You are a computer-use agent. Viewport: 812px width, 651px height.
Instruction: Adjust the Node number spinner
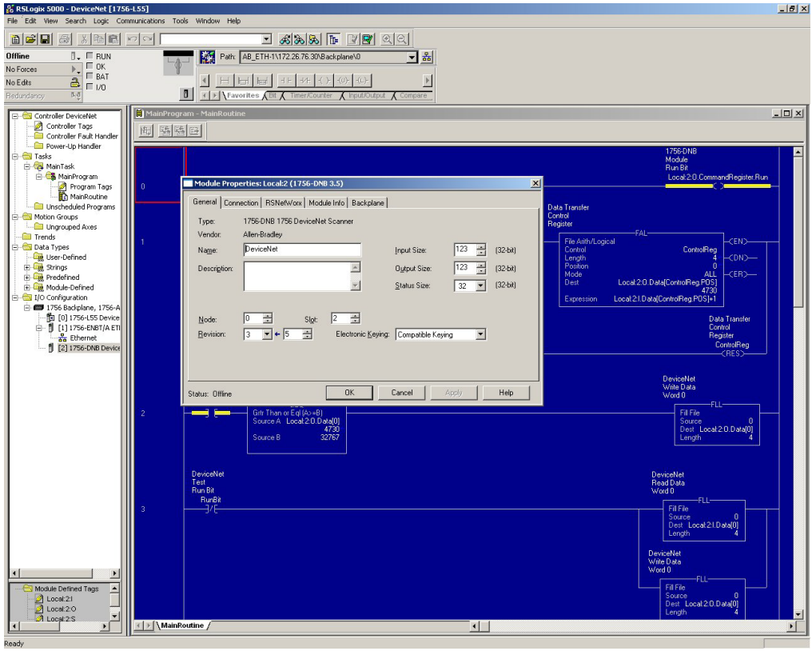[267, 318]
